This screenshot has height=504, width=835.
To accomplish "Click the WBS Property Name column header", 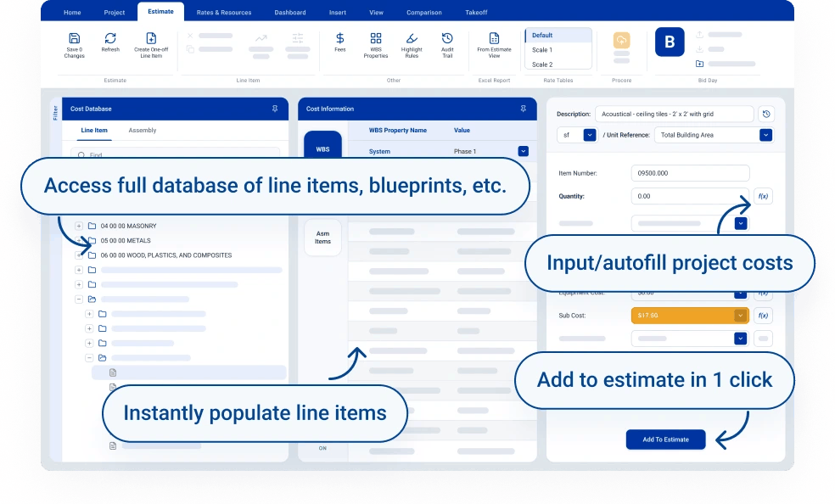I will pos(398,131).
